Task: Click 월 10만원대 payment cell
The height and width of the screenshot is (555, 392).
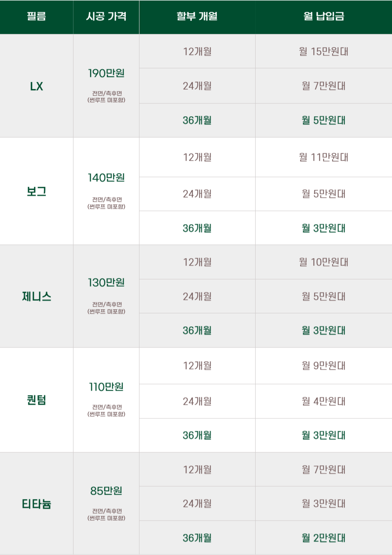Action: coord(324,262)
